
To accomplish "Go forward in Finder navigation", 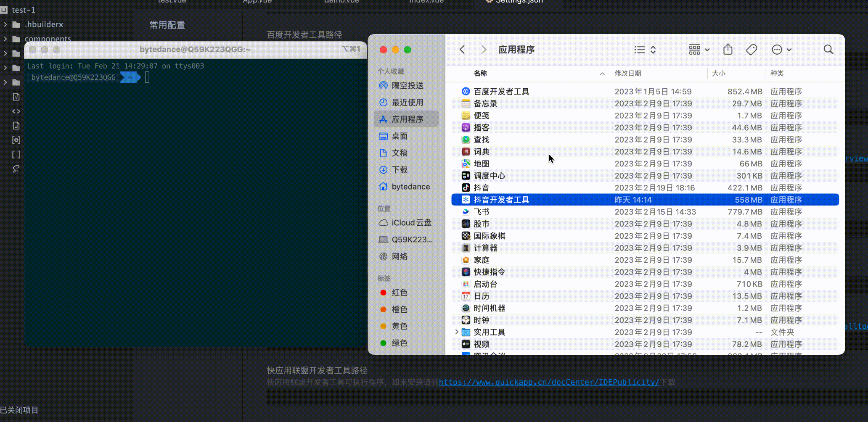I will (484, 50).
